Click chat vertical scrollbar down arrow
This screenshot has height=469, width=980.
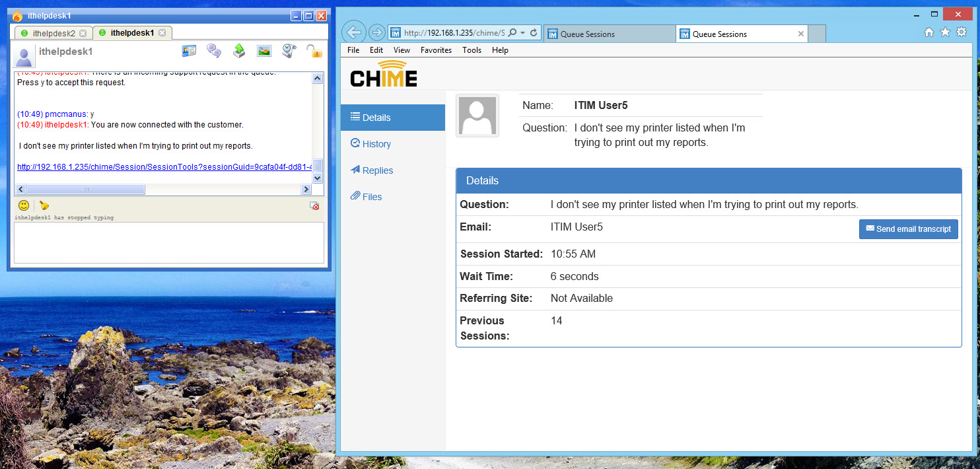[x=317, y=178]
